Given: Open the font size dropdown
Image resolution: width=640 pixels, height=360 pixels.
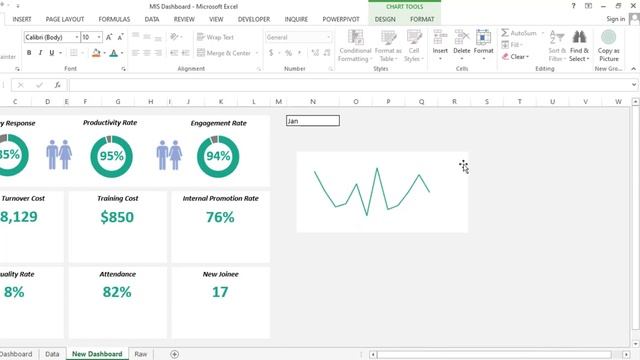Looking at the screenshot, I should (x=99, y=37).
